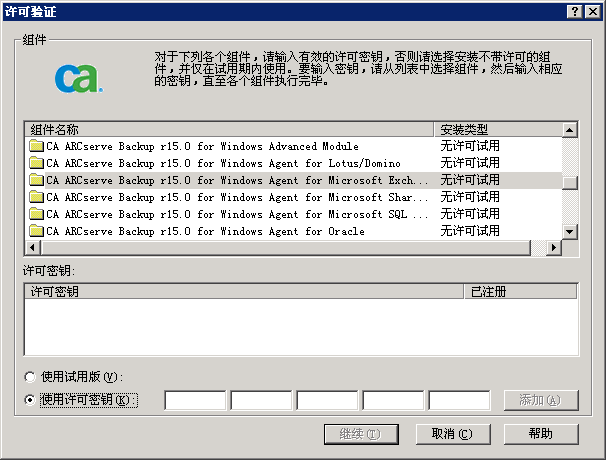Click the 已注册 column header

(520, 291)
